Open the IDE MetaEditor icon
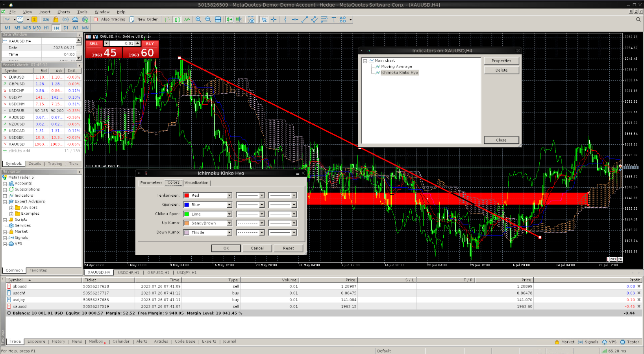644x354 pixels. click(x=46, y=19)
